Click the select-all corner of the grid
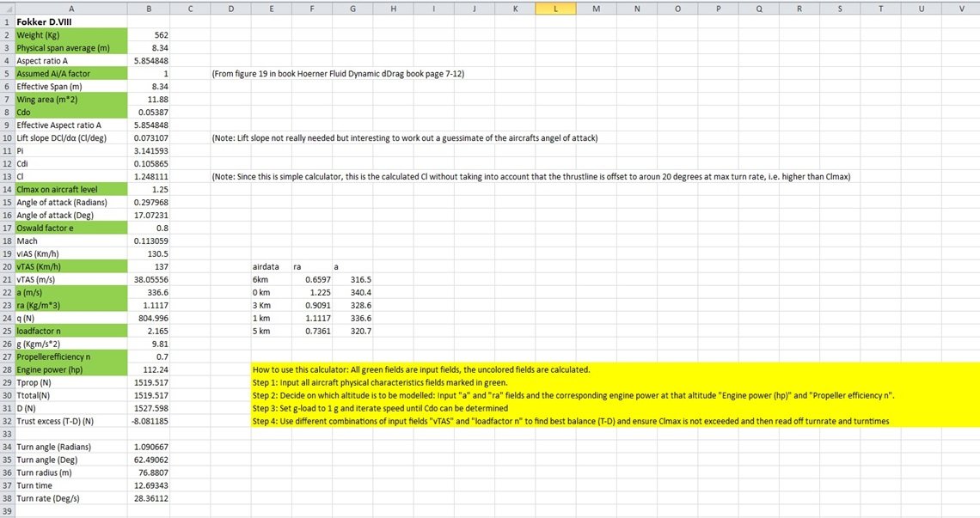980x518 pixels. click(7, 9)
